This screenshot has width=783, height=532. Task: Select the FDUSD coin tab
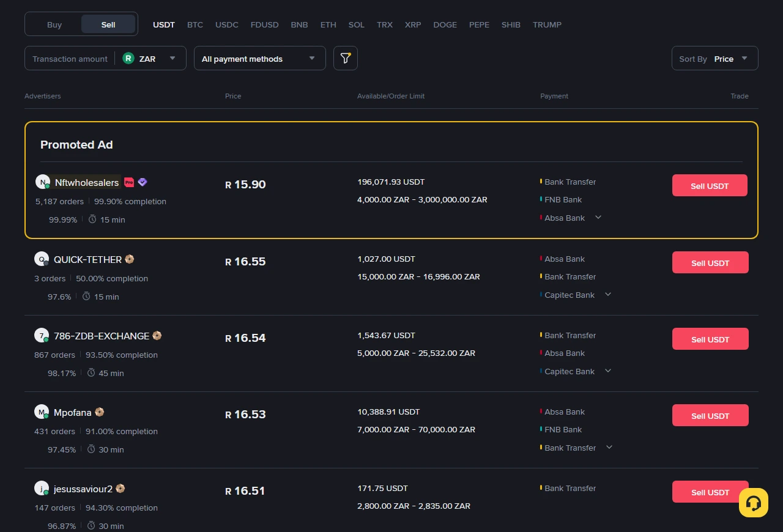pos(265,24)
